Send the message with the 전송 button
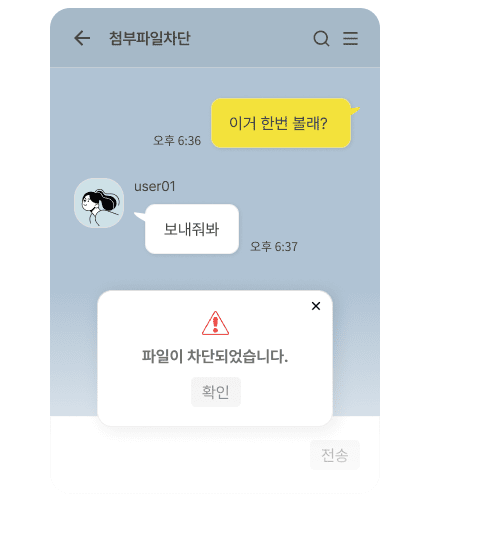The height and width of the screenshot is (544, 487). click(335, 455)
